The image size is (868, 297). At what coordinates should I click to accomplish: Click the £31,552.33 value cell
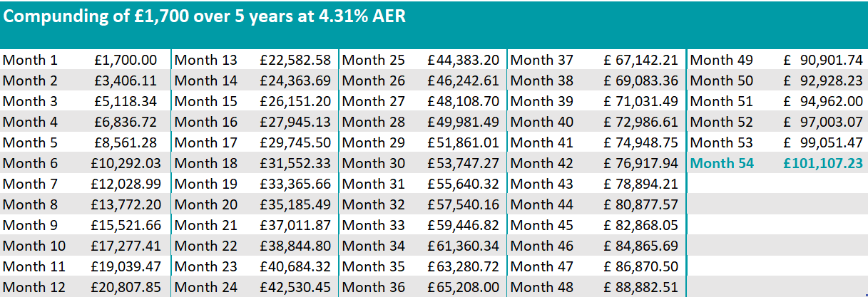(x=295, y=164)
